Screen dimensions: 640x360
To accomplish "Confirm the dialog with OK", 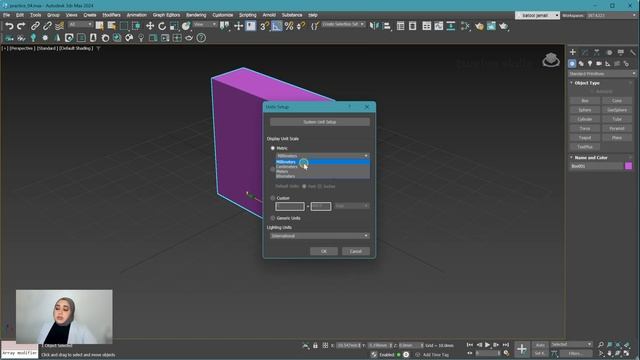I will pyautogui.click(x=324, y=251).
